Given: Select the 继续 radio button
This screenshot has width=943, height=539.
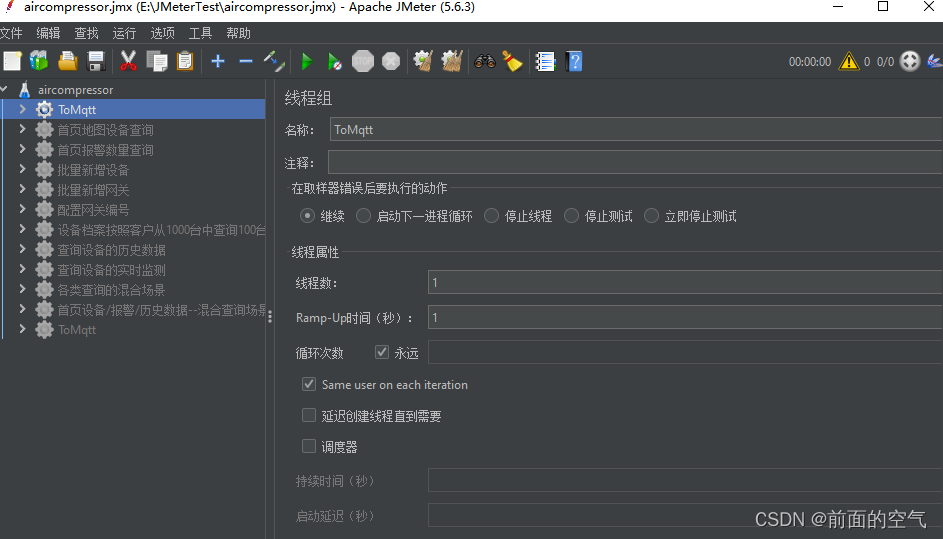Looking at the screenshot, I should coord(307,216).
